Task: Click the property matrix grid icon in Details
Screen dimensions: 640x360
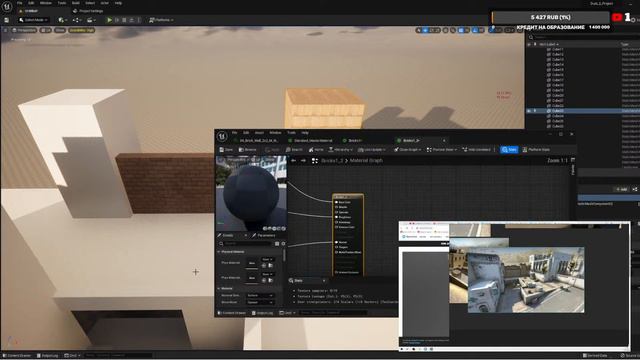Action: (x=277, y=244)
